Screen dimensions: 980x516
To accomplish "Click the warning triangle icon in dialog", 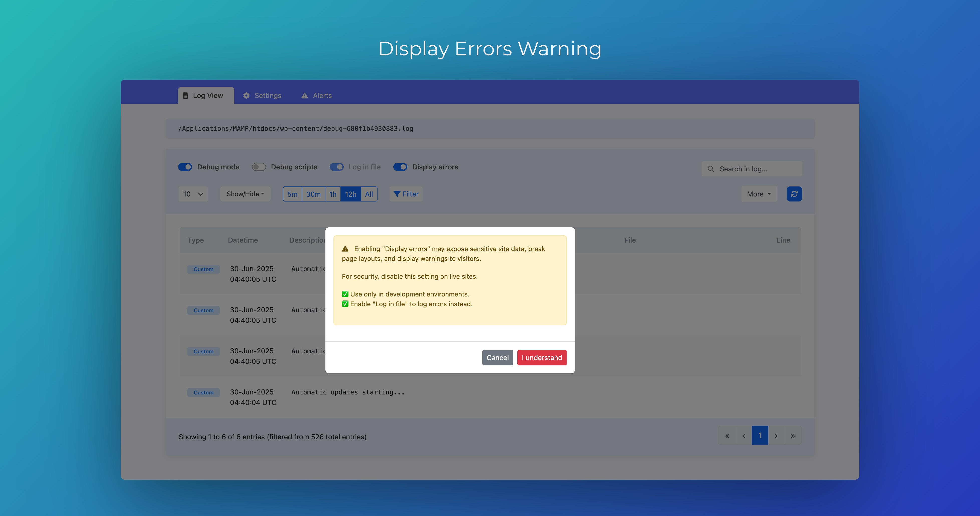I will pos(345,249).
